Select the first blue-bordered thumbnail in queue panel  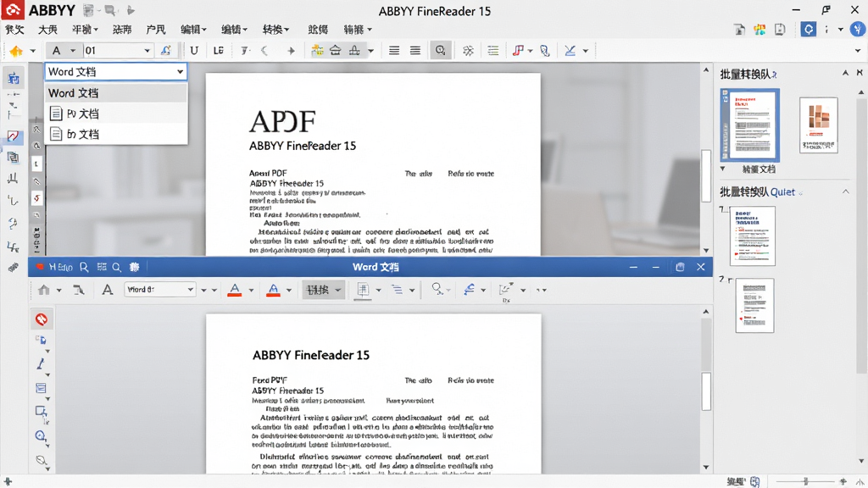749,125
